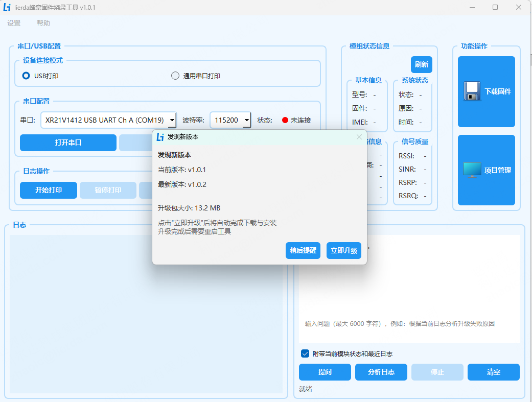Click the RSRP: signal label
The image size is (532, 402).
pyautogui.click(x=407, y=182)
